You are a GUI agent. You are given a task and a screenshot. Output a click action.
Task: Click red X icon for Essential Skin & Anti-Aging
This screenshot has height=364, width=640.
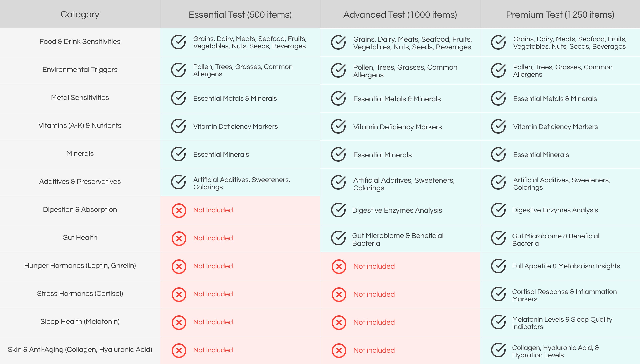(x=179, y=350)
